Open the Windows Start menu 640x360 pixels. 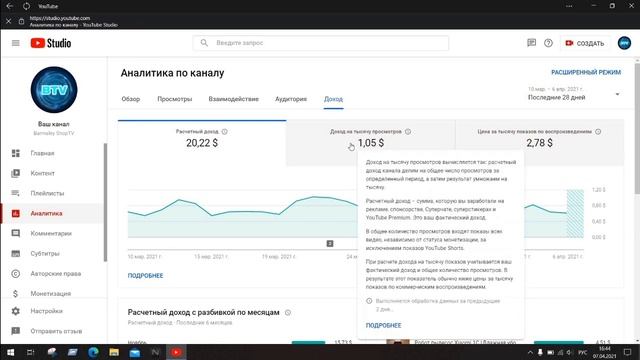tap(10, 352)
